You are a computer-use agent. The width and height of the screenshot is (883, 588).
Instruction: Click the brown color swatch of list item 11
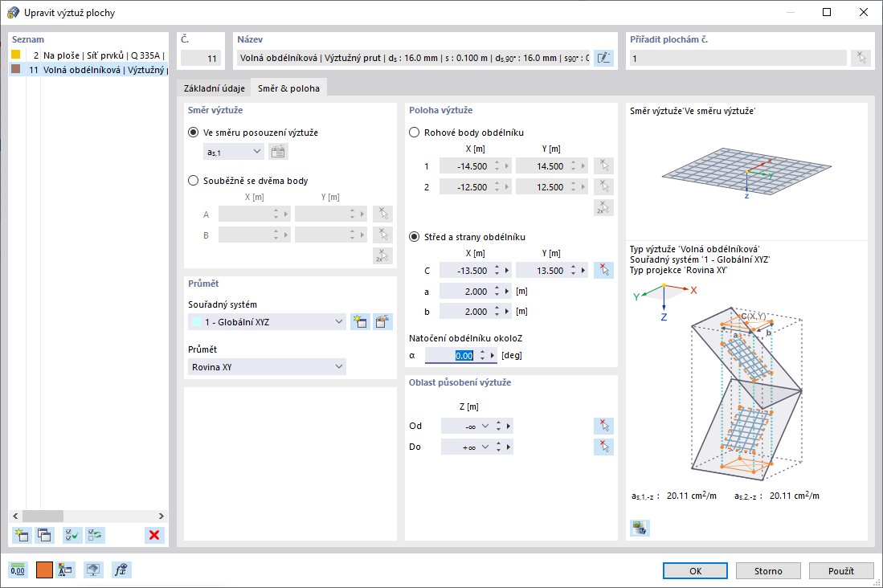[16, 69]
